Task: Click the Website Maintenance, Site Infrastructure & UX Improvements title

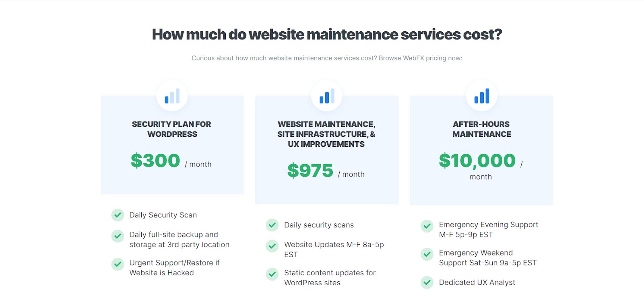Action: pyautogui.click(x=326, y=134)
